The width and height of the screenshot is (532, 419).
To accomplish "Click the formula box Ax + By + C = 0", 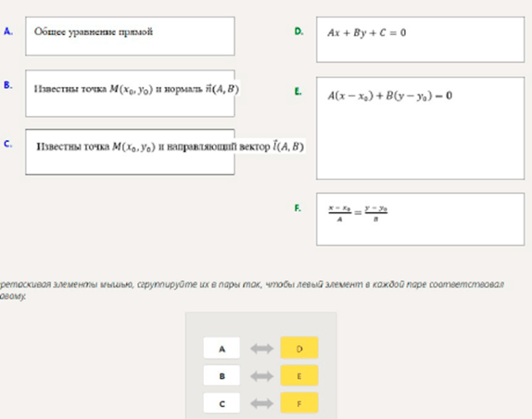I will click(421, 39).
